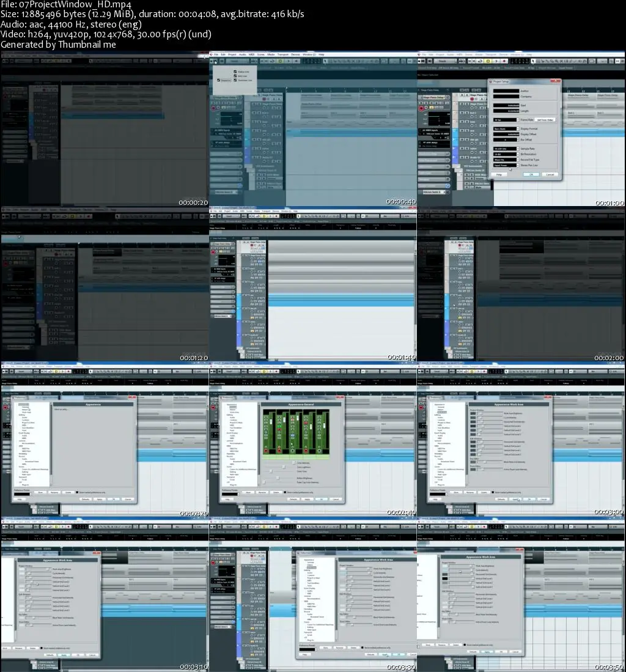Click Store preset button in 00:02:20 frame
The height and width of the screenshot is (672, 626).
41,492
